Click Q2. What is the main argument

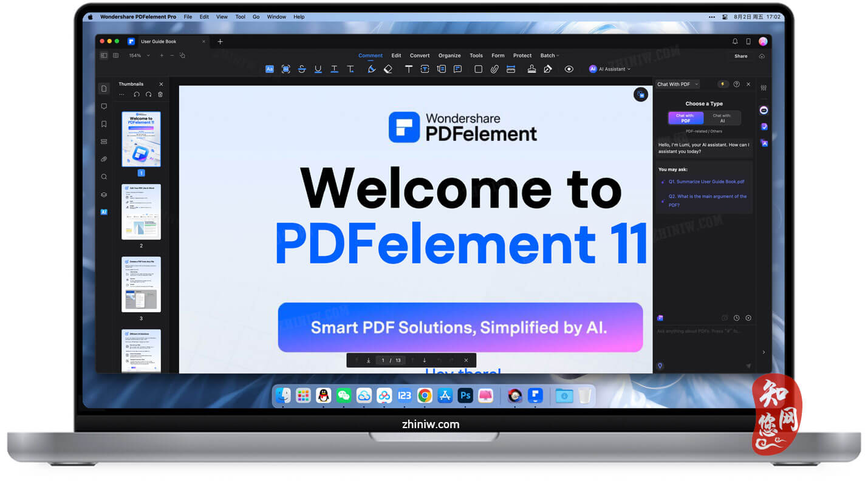[x=708, y=200]
